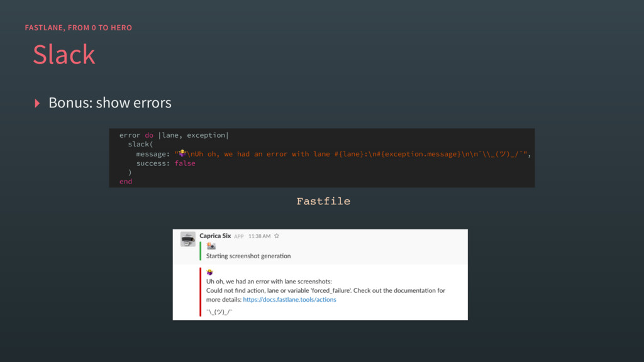Click the 'Slack' slide title
The height and width of the screenshot is (362, 644).
(x=64, y=54)
